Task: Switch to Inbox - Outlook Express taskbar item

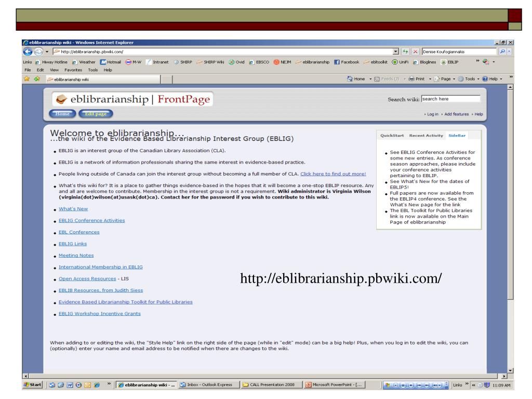Action: point(209,385)
